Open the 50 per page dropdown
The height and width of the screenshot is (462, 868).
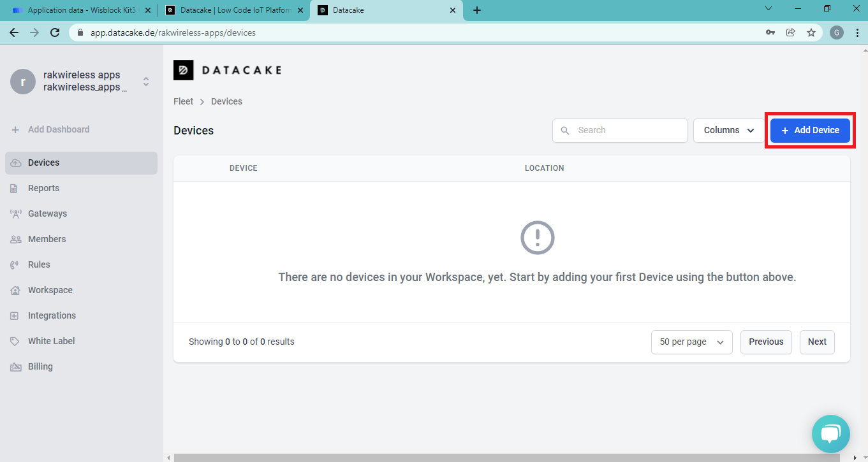tap(691, 342)
